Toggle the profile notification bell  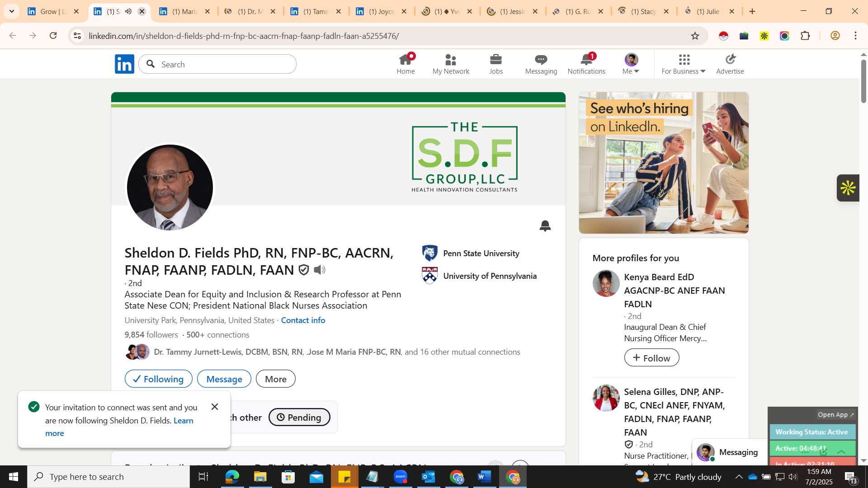[545, 226]
